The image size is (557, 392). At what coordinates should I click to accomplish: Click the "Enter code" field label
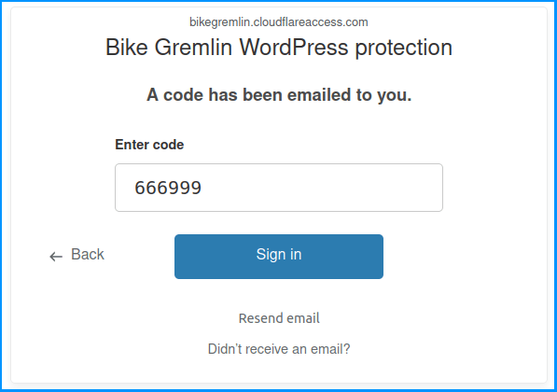pos(149,145)
